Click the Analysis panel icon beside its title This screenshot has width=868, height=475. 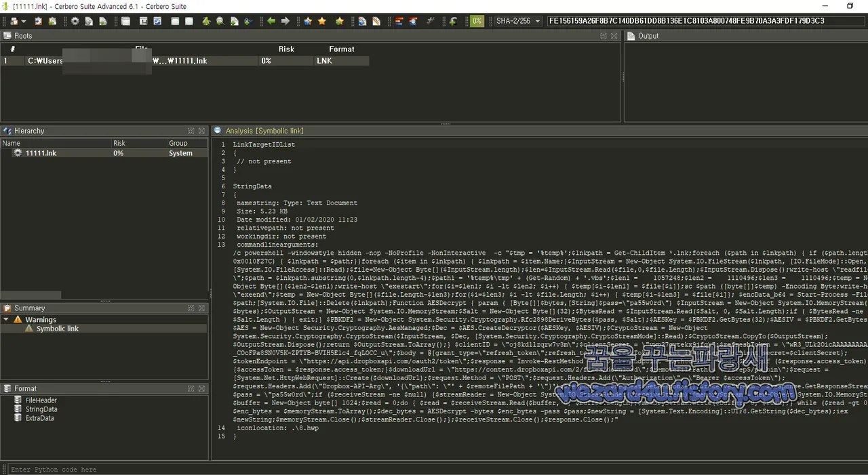[x=217, y=131]
